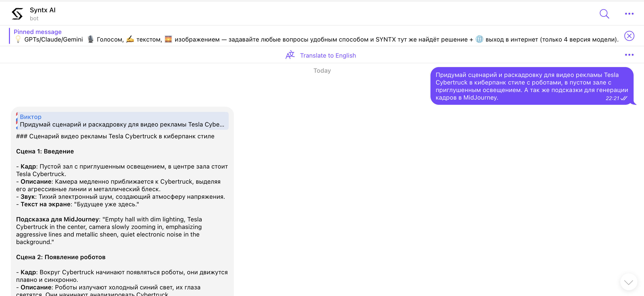Click the bot status label under title
The width and height of the screenshot is (644, 296).
pyautogui.click(x=34, y=18)
